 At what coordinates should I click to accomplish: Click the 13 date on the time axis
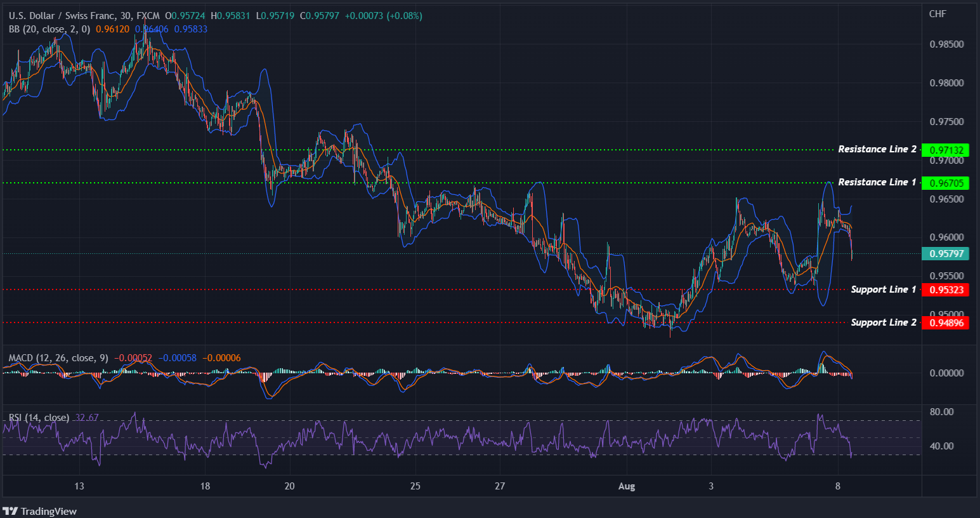click(79, 486)
